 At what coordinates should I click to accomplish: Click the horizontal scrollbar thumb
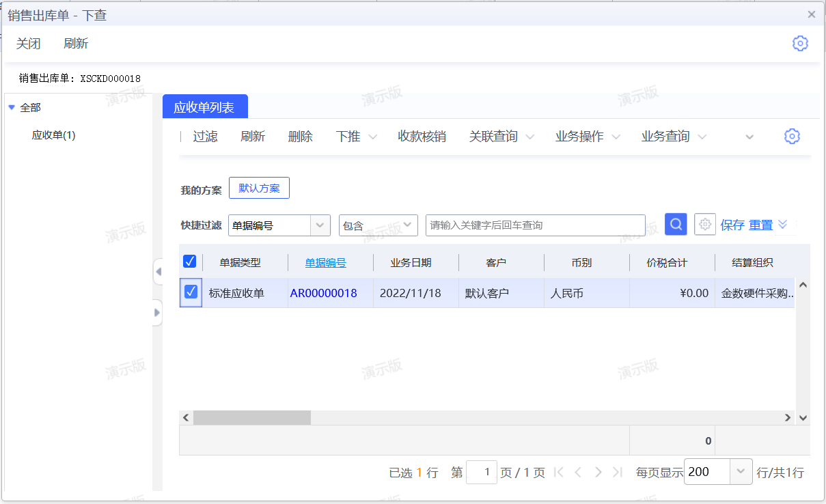pos(252,417)
